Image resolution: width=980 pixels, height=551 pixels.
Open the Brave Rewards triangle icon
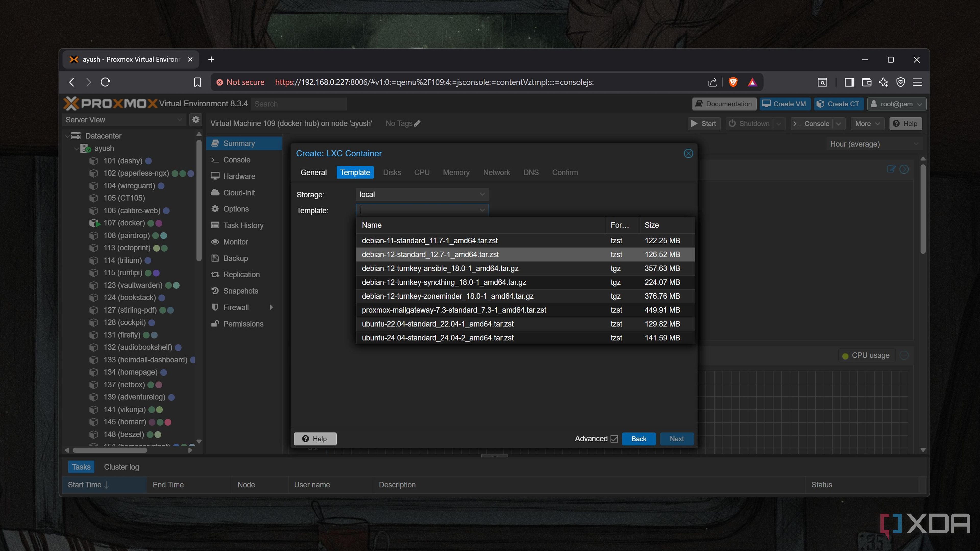pos(752,82)
